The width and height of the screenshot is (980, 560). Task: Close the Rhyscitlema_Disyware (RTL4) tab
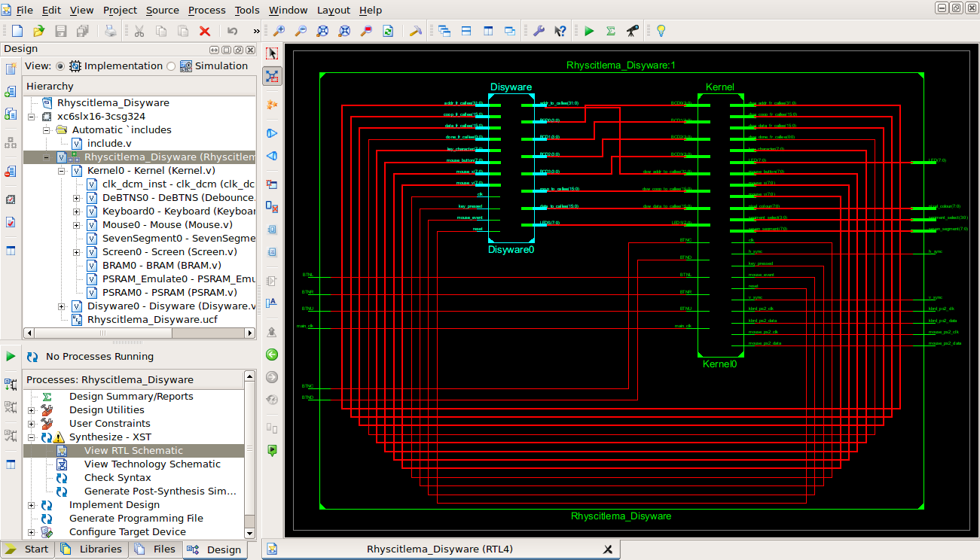coord(607,549)
